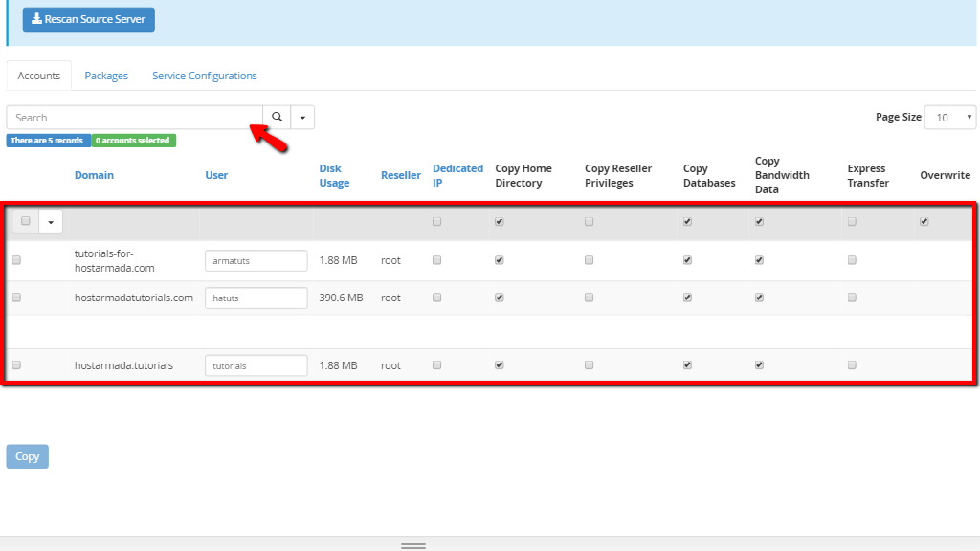This screenshot has width=980, height=551.
Task: Tick the select-all accounts checkbox
Action: click(26, 221)
